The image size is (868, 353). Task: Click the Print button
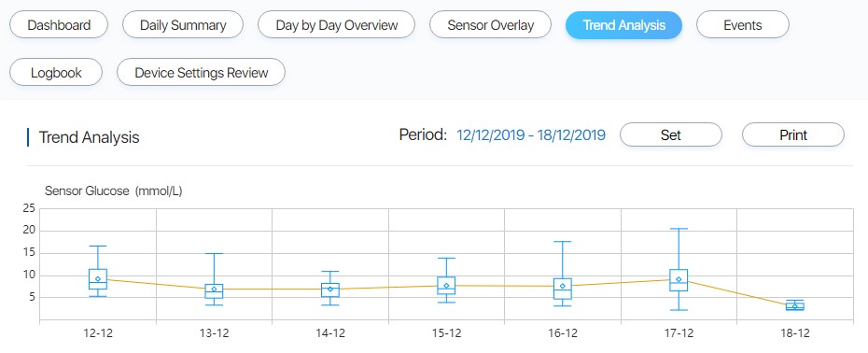(x=793, y=134)
